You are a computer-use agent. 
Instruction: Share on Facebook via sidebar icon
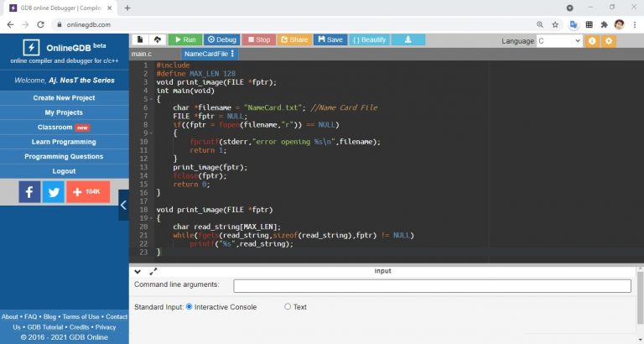[29, 192]
